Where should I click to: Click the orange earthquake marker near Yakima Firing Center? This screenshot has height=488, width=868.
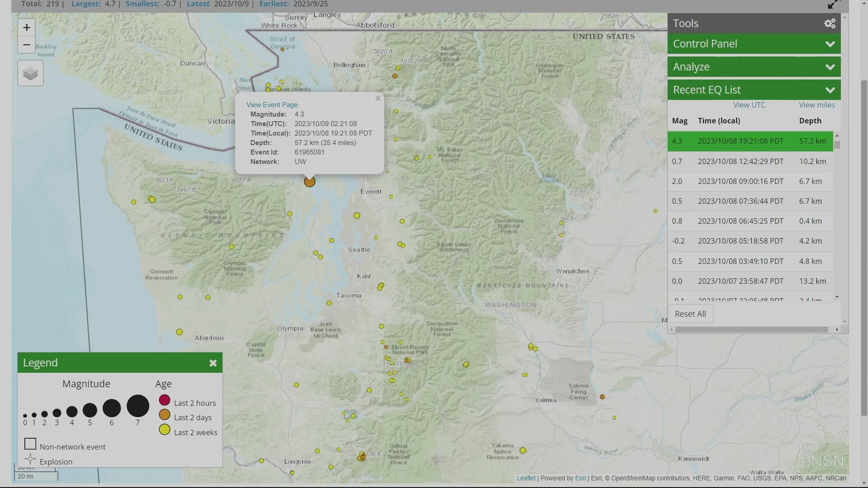[x=602, y=397]
